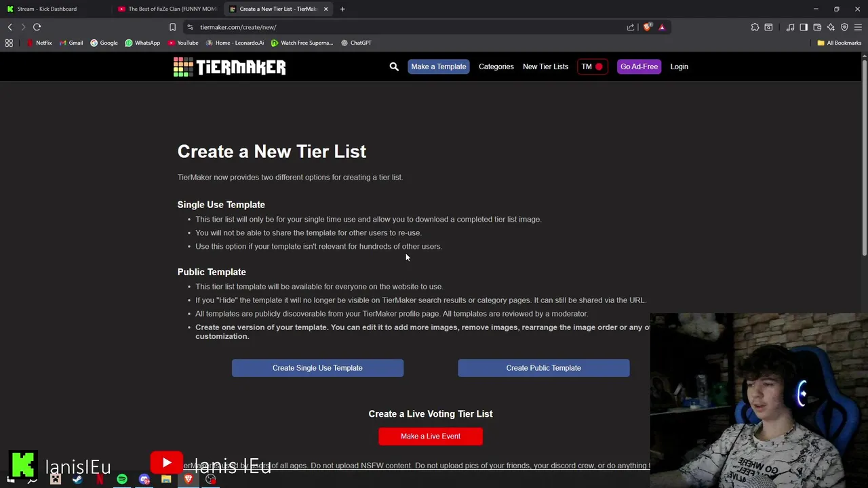The height and width of the screenshot is (488, 868).
Task: Open the YouTube bookmark
Action: point(183,43)
